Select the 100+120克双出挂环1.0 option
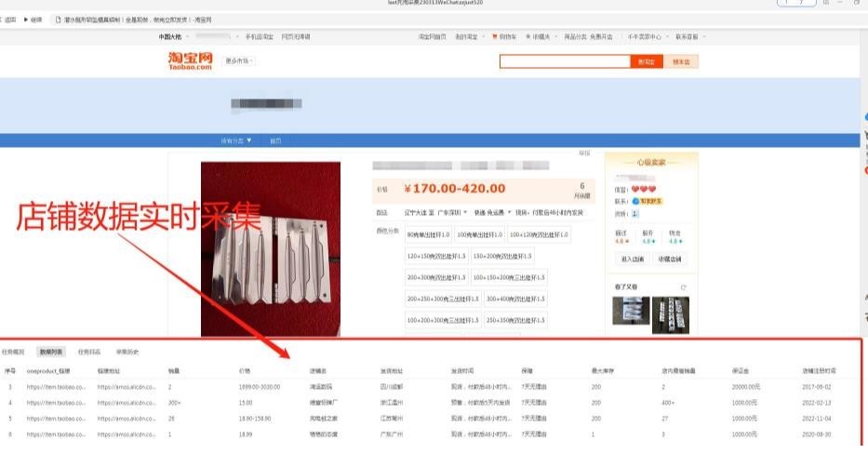868x467 pixels. click(539, 234)
